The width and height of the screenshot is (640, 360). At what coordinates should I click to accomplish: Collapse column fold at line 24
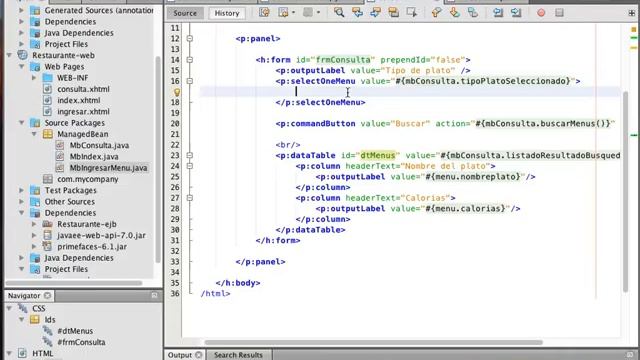(x=189, y=166)
